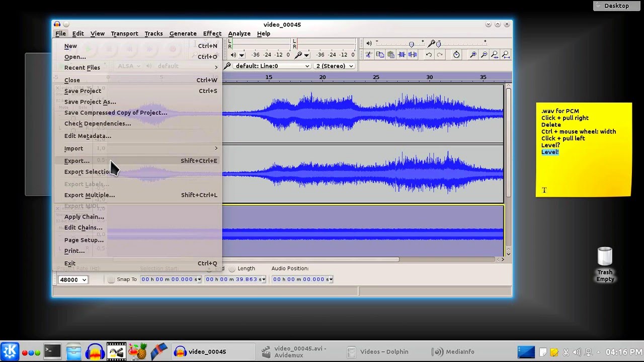Click the horizontal scrollbar below tracks
The width and height of the screenshot is (644, 362).
(256, 259)
